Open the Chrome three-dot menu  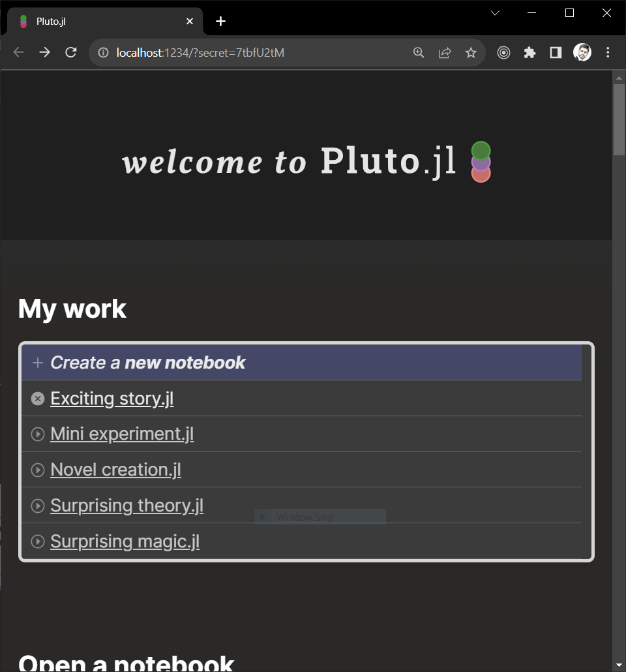coord(608,53)
